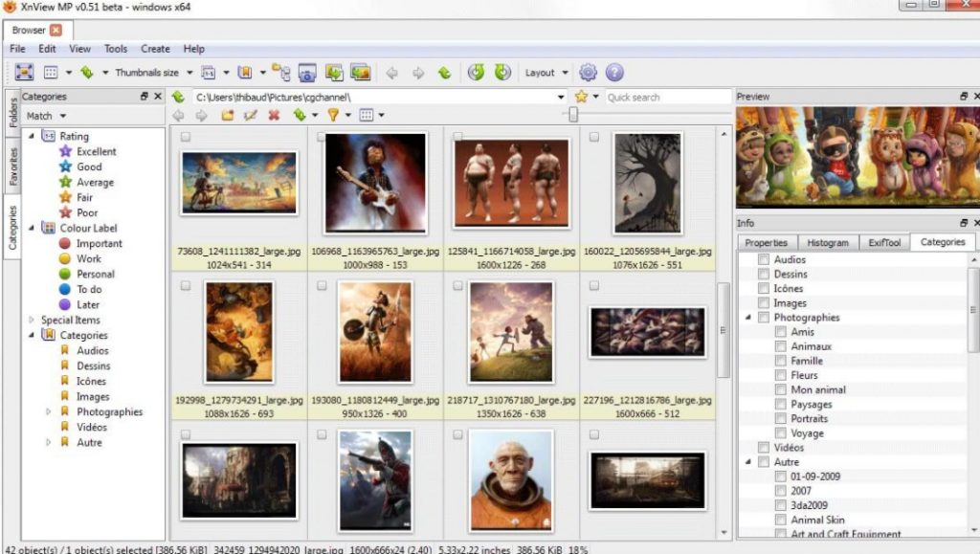This screenshot has width=980, height=554.
Task: Click the main toolbar up-level green arrow
Action: pyautogui.click(x=444, y=73)
